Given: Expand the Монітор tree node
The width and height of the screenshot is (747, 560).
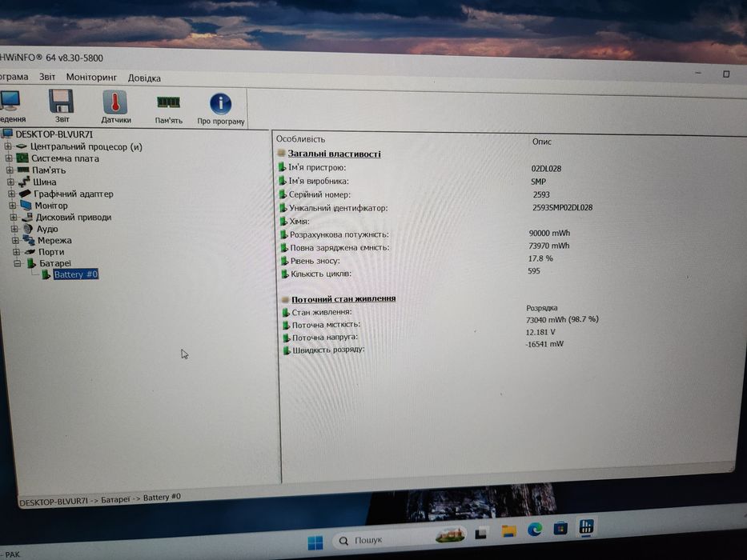Looking at the screenshot, I should click(x=13, y=206).
